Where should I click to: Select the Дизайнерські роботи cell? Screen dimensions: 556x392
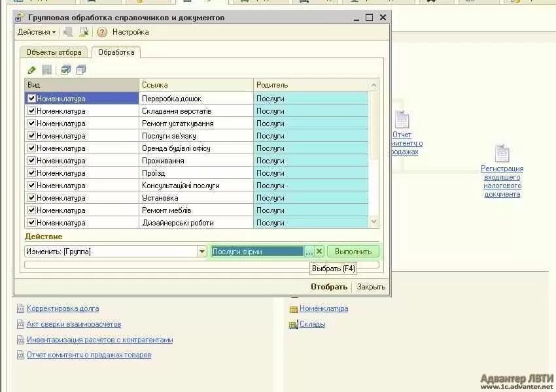click(196, 223)
